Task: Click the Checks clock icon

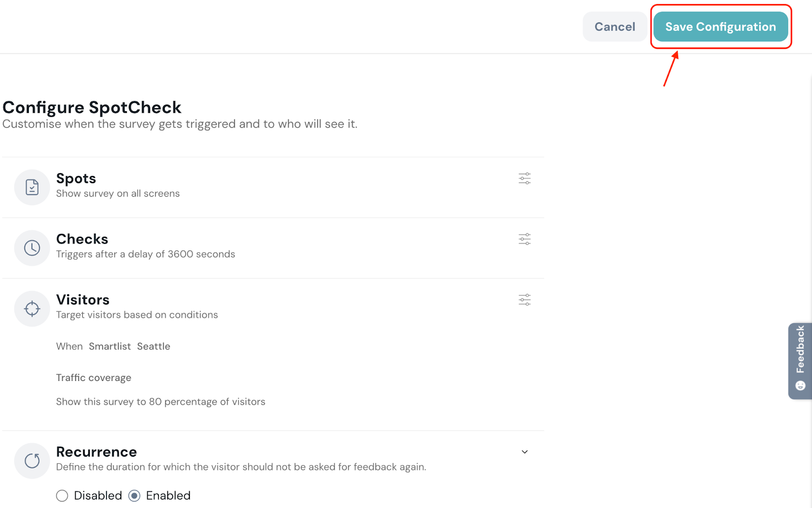Action: (32, 248)
